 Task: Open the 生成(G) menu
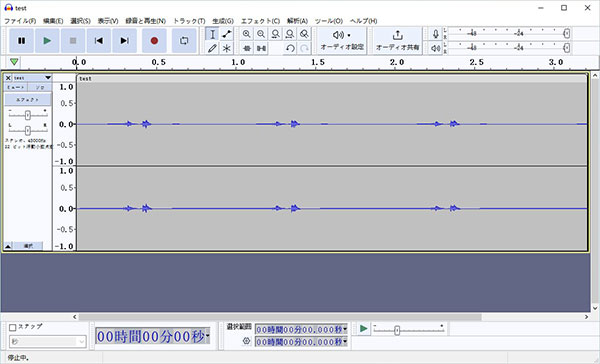[223, 21]
